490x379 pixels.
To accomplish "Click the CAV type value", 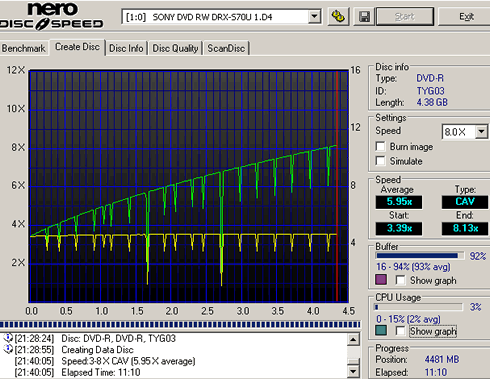I will tap(465, 202).
